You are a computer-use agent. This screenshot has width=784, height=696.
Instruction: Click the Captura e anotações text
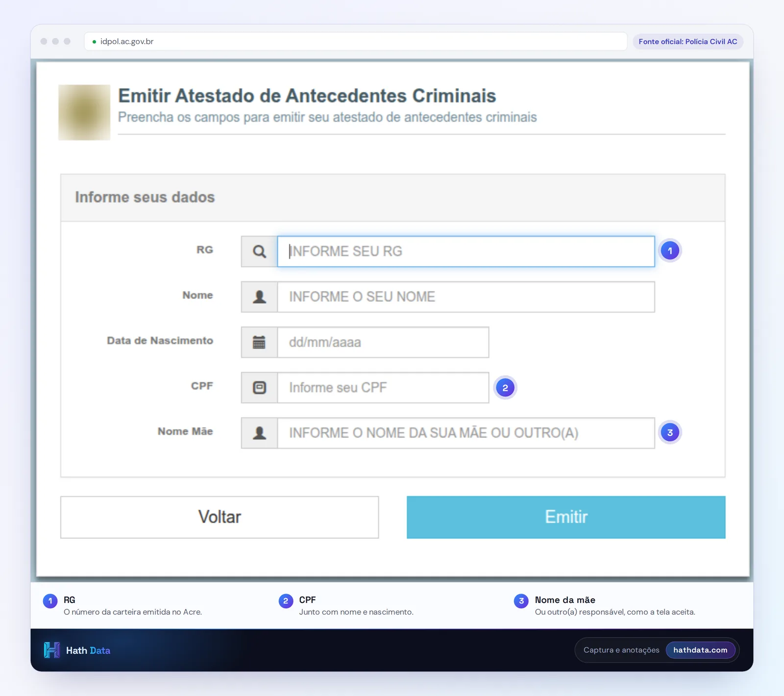(621, 650)
